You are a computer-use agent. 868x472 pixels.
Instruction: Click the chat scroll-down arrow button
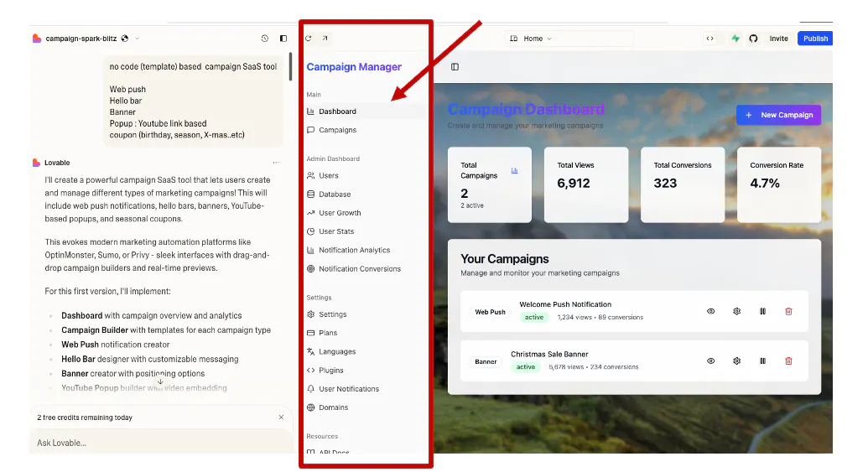pos(160,381)
